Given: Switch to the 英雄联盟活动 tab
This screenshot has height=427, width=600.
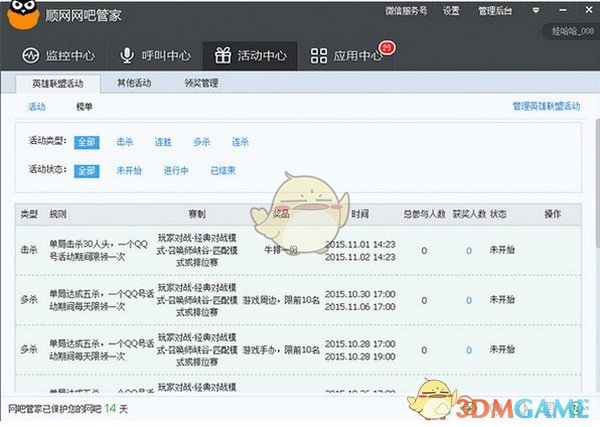Looking at the screenshot, I should click(58, 83).
